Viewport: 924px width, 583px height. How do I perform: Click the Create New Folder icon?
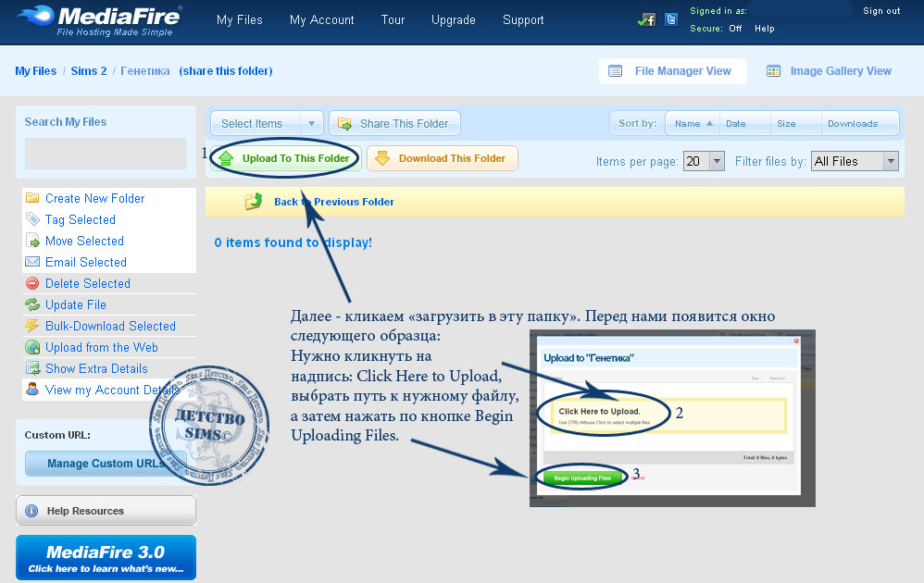(32, 198)
